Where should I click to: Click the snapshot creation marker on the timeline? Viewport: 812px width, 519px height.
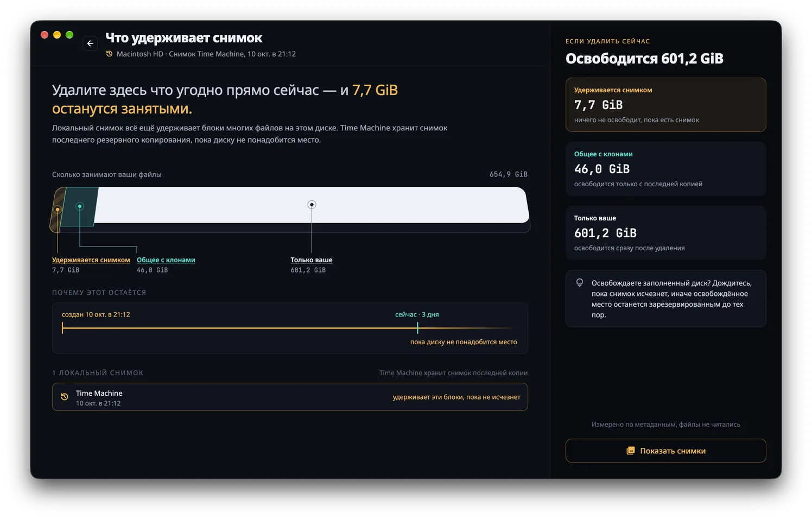coord(62,328)
